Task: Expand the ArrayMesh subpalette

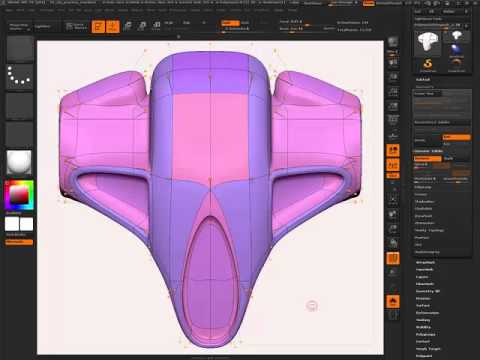Action: point(425,262)
